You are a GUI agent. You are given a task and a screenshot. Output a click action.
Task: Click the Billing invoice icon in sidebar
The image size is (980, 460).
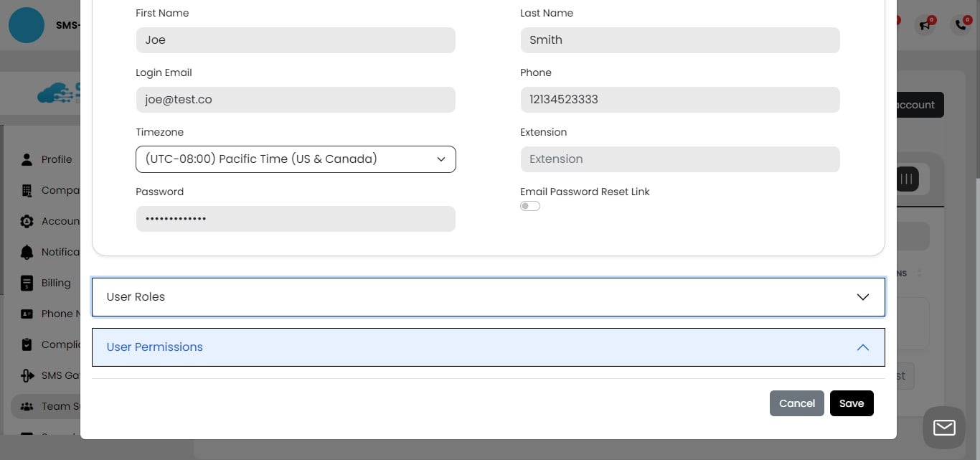pyautogui.click(x=27, y=283)
